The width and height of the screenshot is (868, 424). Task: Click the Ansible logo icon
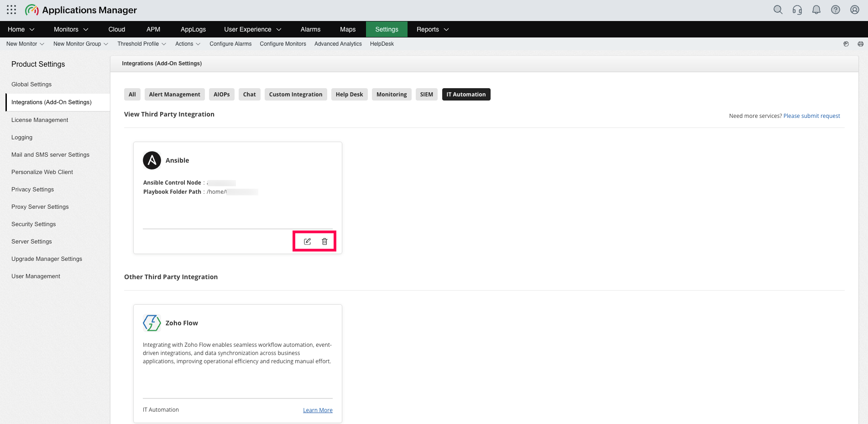152,160
